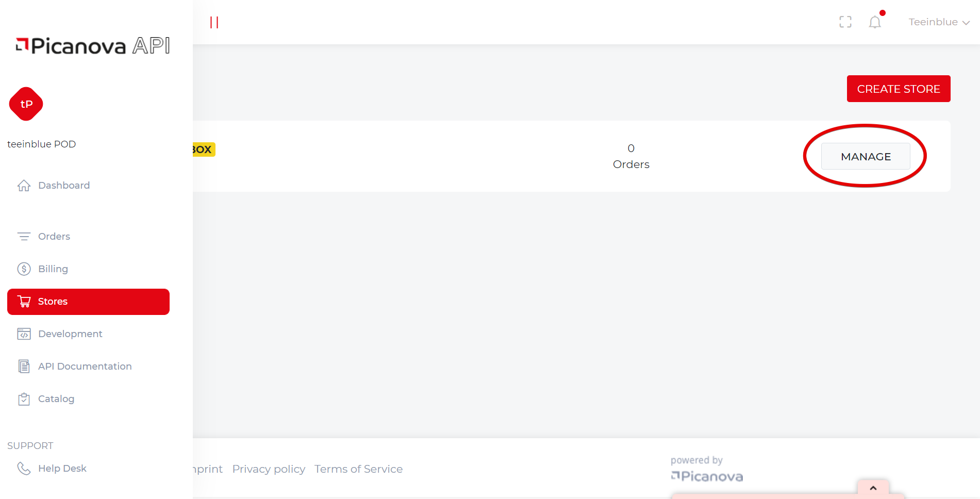Click the 0 Orders count on the store row
This screenshot has height=499, width=980.
click(631, 157)
